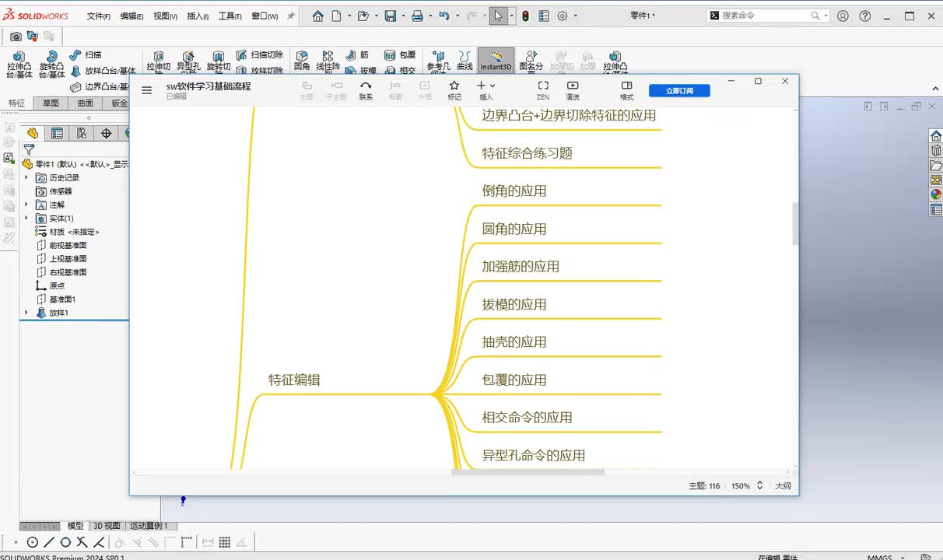Switch to the 3D 视图 tab
This screenshot has width=943, height=560.
pos(107,526)
